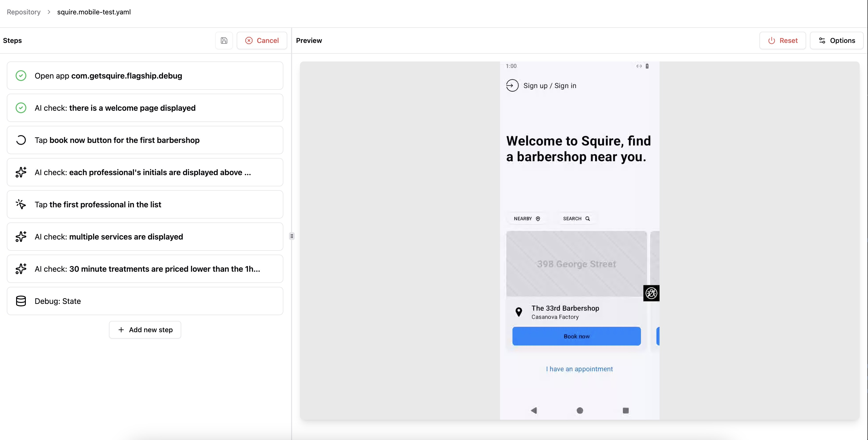This screenshot has width=868, height=440.
Task: Select the Tap first professional step
Action: [145, 204]
